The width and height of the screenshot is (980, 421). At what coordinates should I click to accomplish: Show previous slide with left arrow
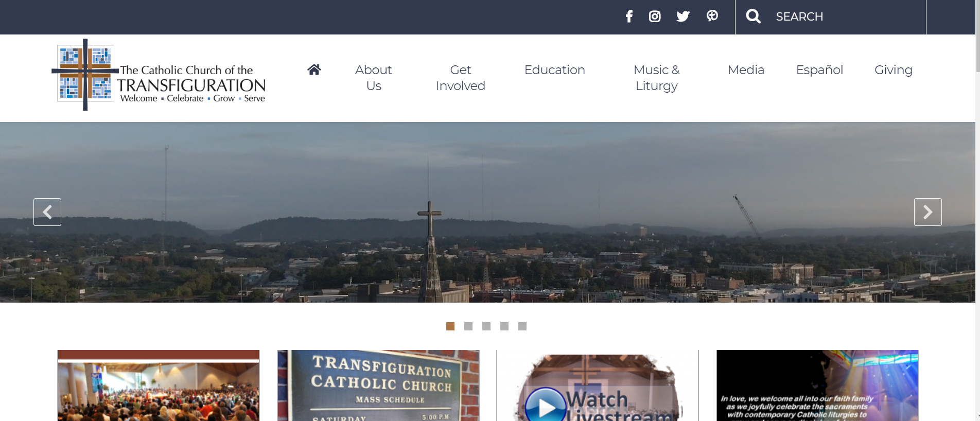coord(47,212)
